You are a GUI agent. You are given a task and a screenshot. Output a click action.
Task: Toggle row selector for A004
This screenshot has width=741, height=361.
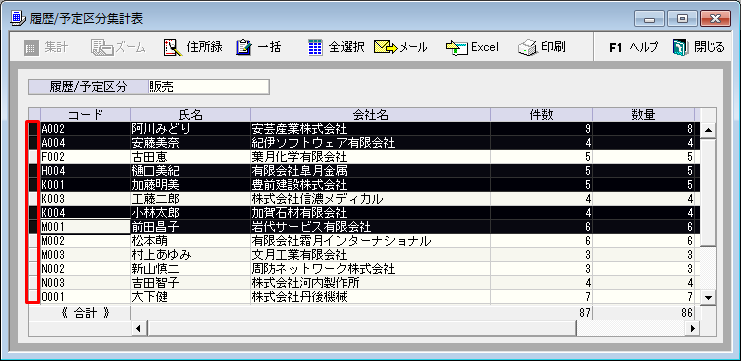pos(33,142)
